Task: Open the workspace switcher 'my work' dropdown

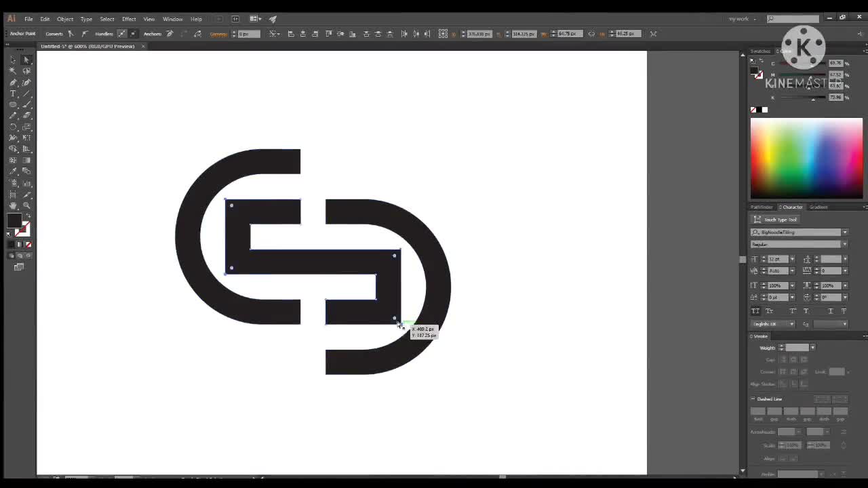Action: (x=742, y=19)
